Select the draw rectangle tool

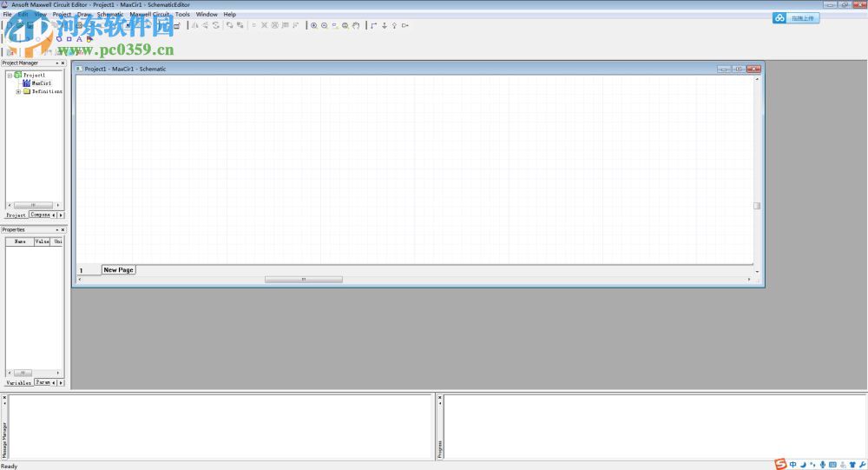(69, 39)
